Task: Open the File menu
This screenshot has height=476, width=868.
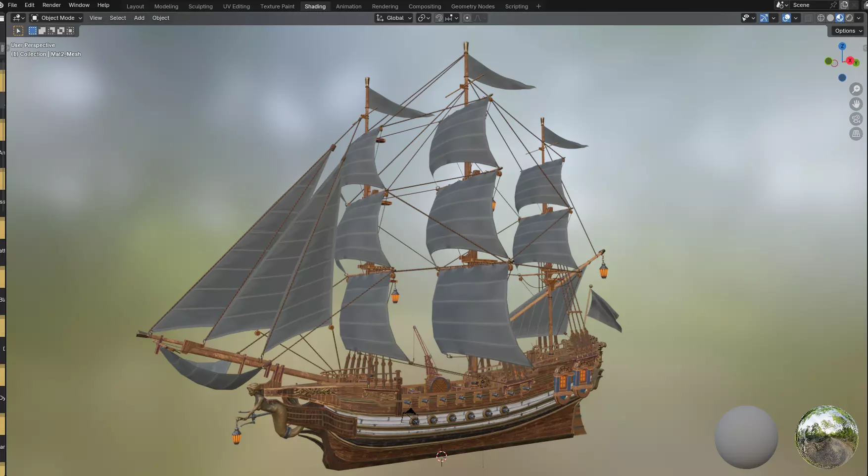Action: coord(12,5)
